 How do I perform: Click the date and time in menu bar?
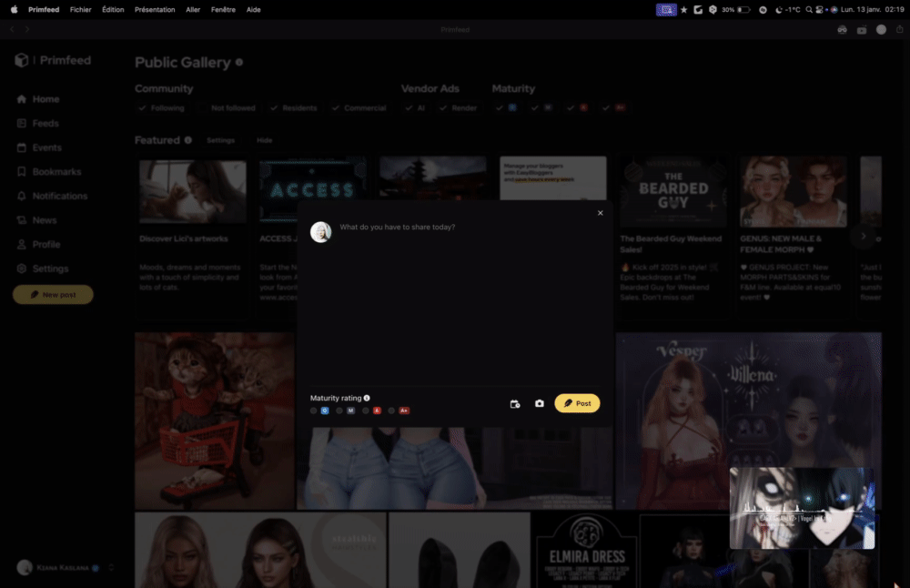tap(873, 9)
